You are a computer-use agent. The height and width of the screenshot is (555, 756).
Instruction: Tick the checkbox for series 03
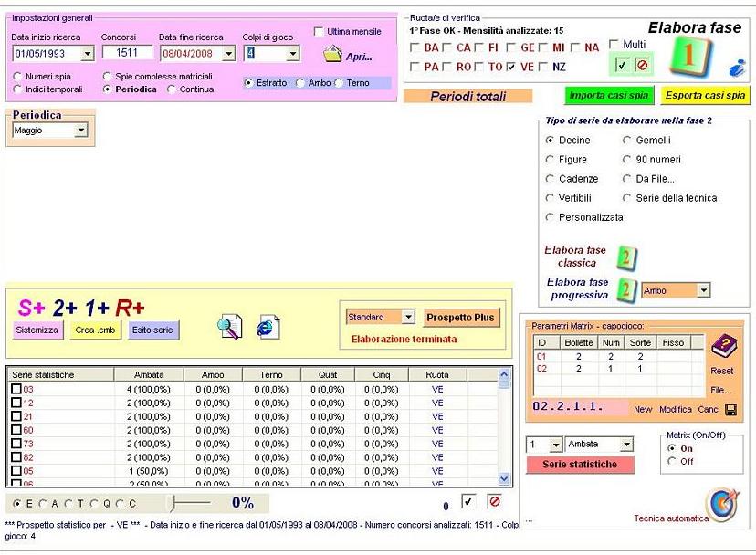[x=16, y=389]
